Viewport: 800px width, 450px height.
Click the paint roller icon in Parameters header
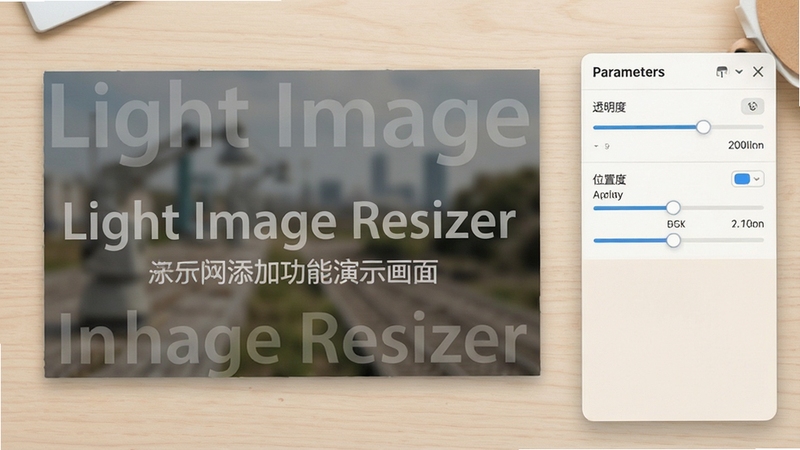coord(721,72)
